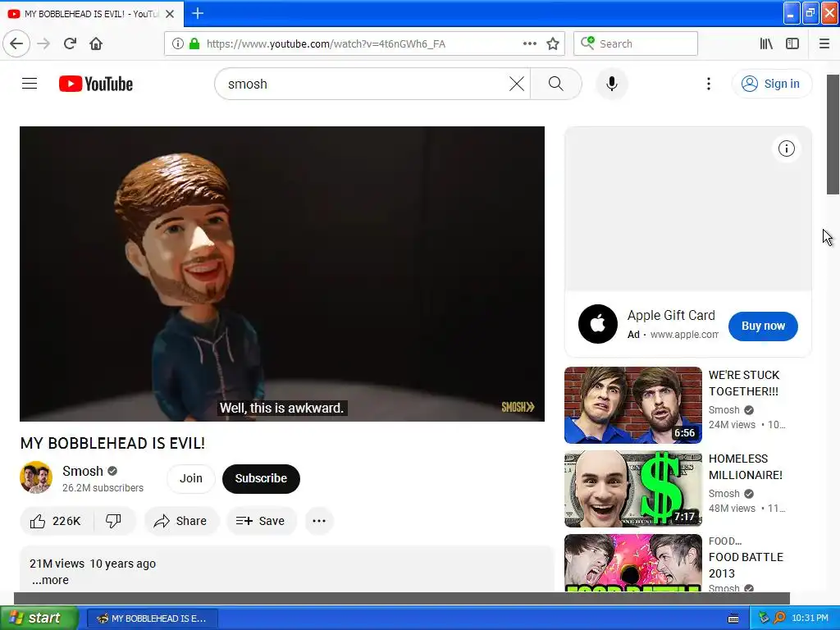Image resolution: width=840 pixels, height=630 pixels.
Task: Submit search with the magnifier button
Action: (x=556, y=84)
